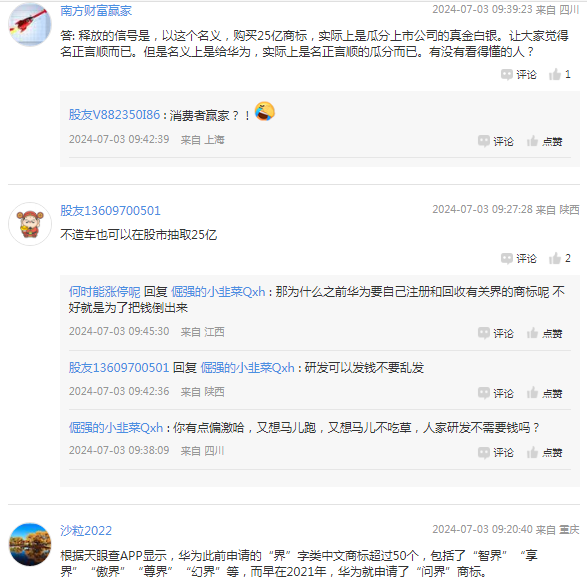Comment on the post 不造车也可以在股市抽取25亿

coord(518,258)
